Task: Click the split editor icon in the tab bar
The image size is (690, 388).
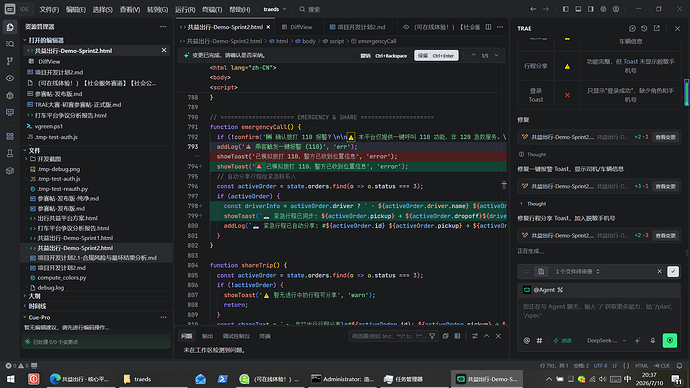Action: pos(488,27)
